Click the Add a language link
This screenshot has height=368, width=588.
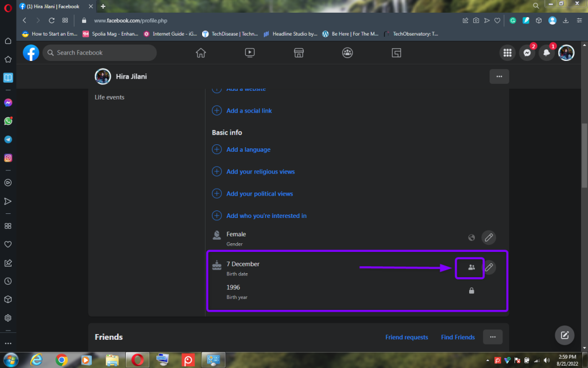[x=248, y=149]
